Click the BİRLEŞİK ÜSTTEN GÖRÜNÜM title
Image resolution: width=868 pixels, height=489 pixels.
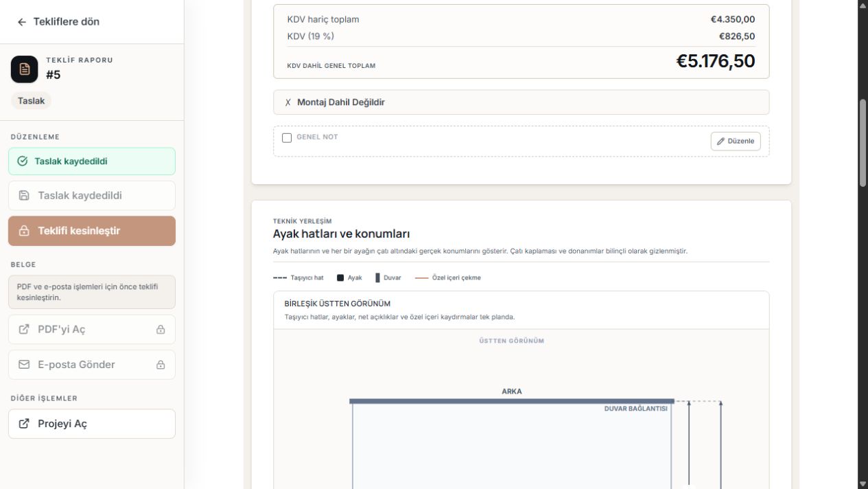[338, 304]
